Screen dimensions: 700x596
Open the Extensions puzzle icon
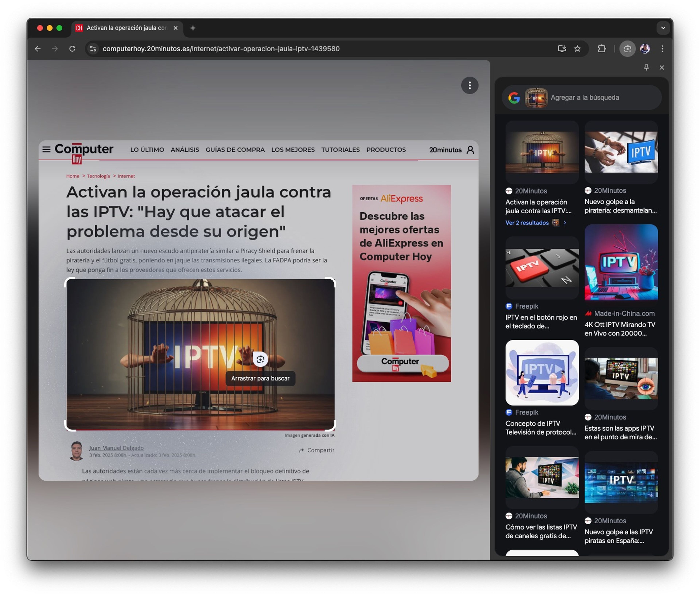coord(601,49)
